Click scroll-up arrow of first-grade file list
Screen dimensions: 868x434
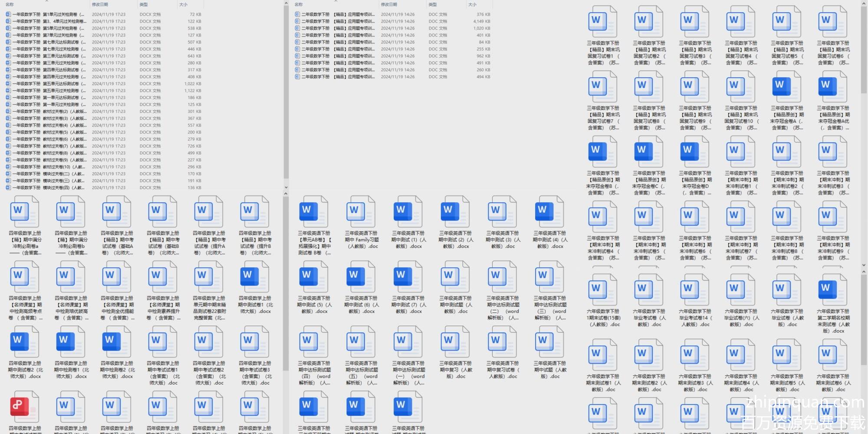click(x=286, y=3)
